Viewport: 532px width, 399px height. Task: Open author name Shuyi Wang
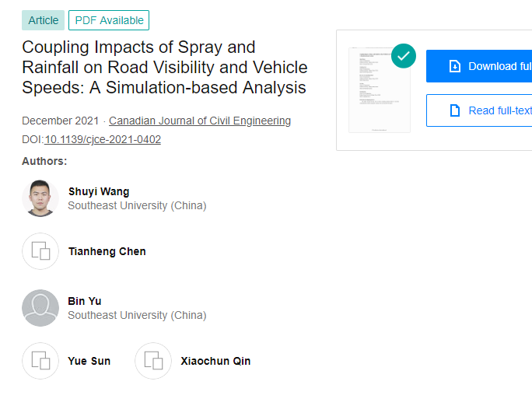click(99, 191)
